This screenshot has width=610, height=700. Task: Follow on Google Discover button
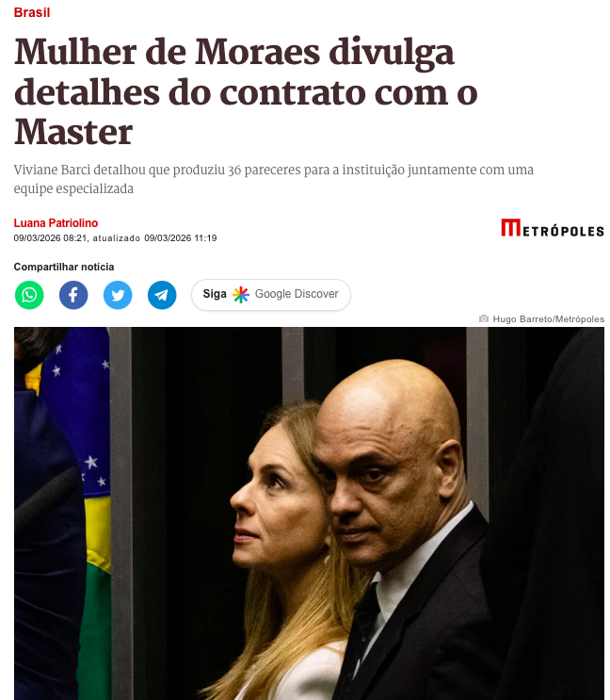coord(271,295)
